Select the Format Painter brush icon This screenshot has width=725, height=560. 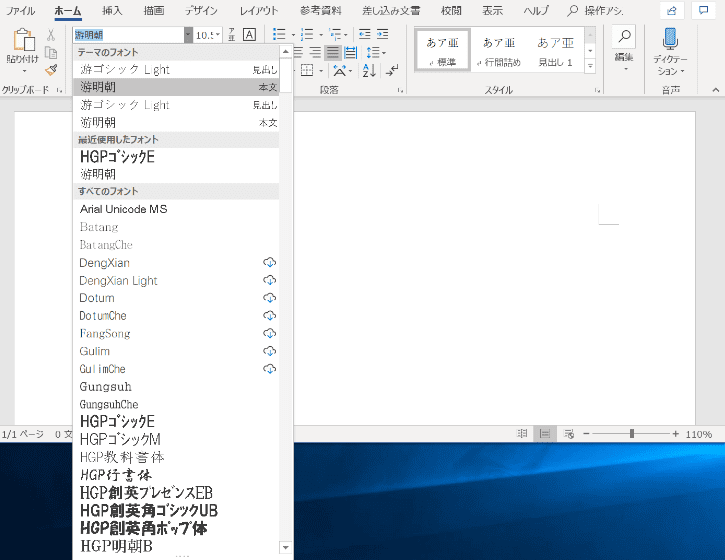tap(51, 70)
